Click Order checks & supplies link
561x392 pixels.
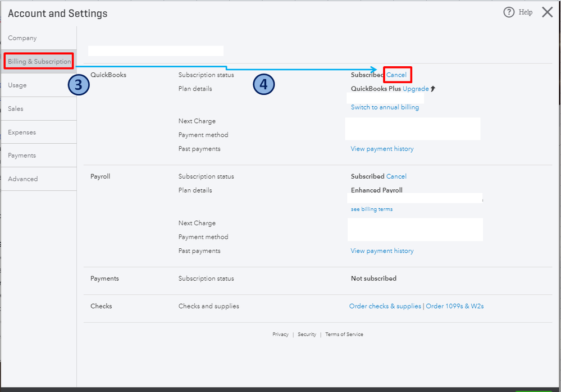(x=385, y=306)
